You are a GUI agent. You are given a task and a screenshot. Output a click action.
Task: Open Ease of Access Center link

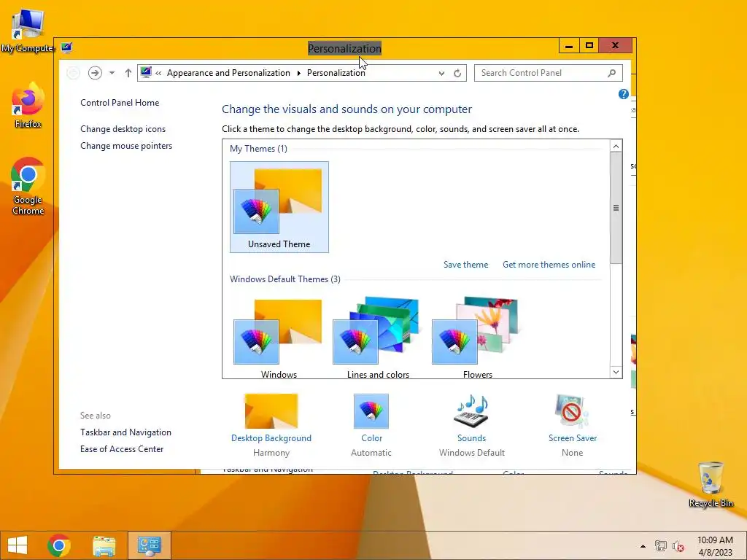[122, 449]
